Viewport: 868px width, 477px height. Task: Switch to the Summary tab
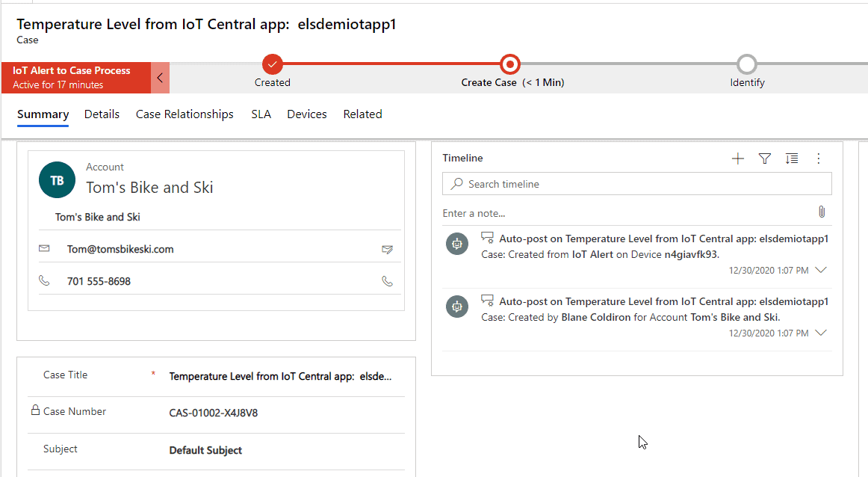click(43, 114)
